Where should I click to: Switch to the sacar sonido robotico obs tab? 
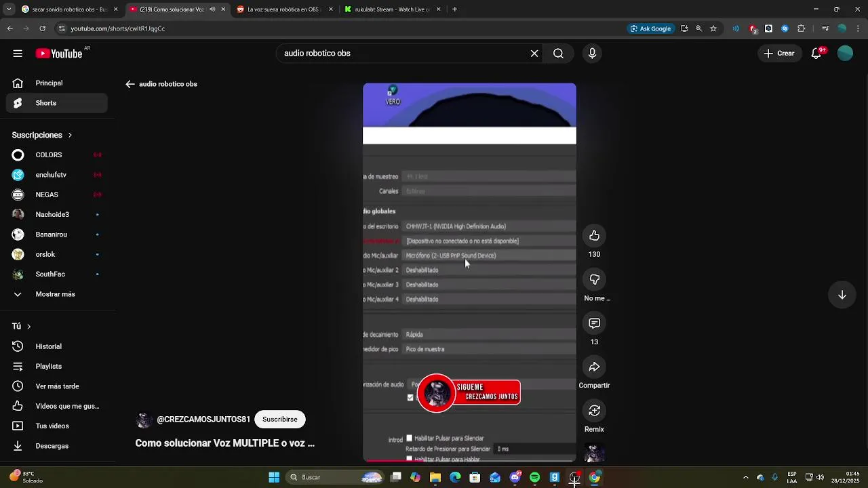(70, 9)
